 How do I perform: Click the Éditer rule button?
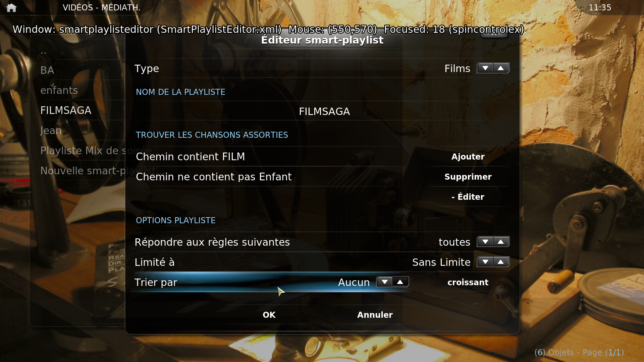pos(468,197)
